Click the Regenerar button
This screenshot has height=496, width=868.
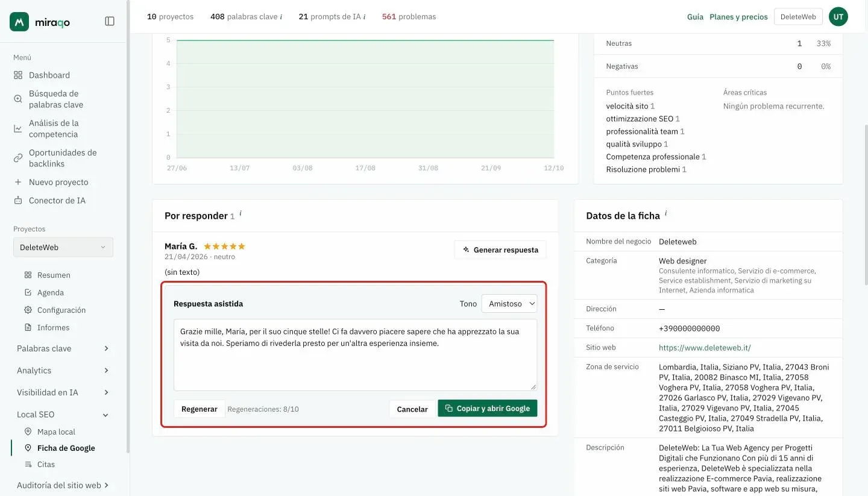(x=200, y=409)
